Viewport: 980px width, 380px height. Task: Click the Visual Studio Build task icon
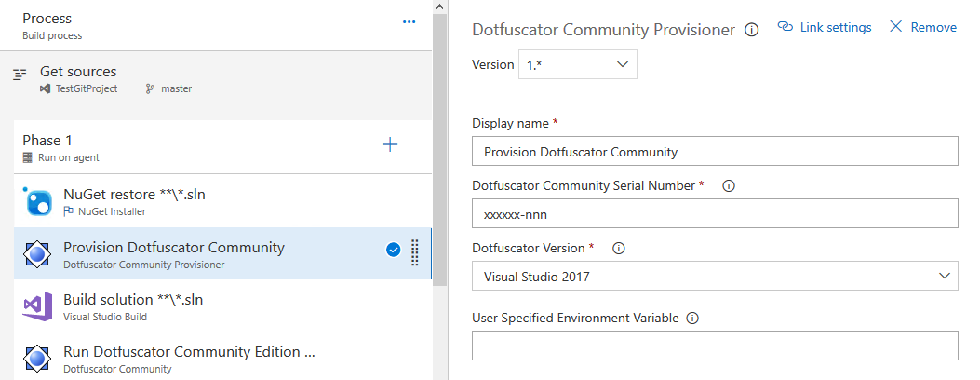(x=38, y=306)
